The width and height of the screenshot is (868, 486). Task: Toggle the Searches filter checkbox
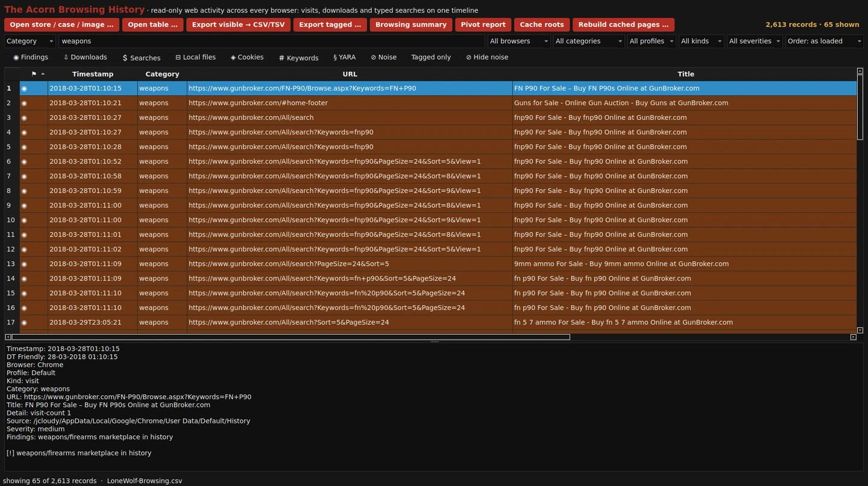tap(141, 58)
